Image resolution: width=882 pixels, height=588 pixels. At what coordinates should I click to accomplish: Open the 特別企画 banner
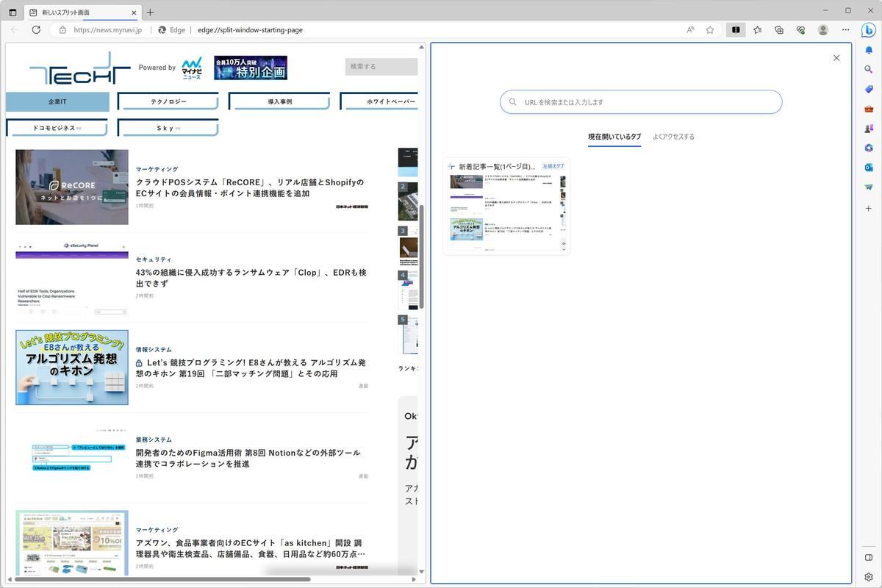pyautogui.click(x=251, y=68)
